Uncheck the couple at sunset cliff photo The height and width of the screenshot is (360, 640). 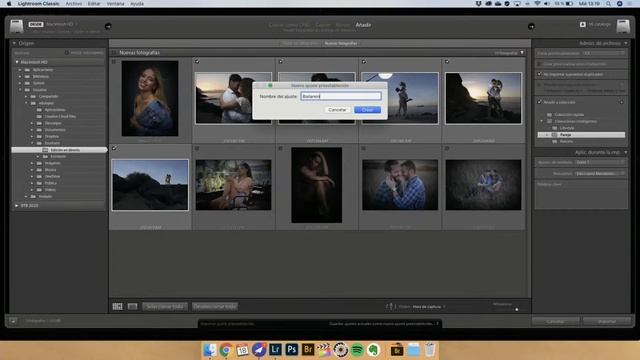[447, 61]
